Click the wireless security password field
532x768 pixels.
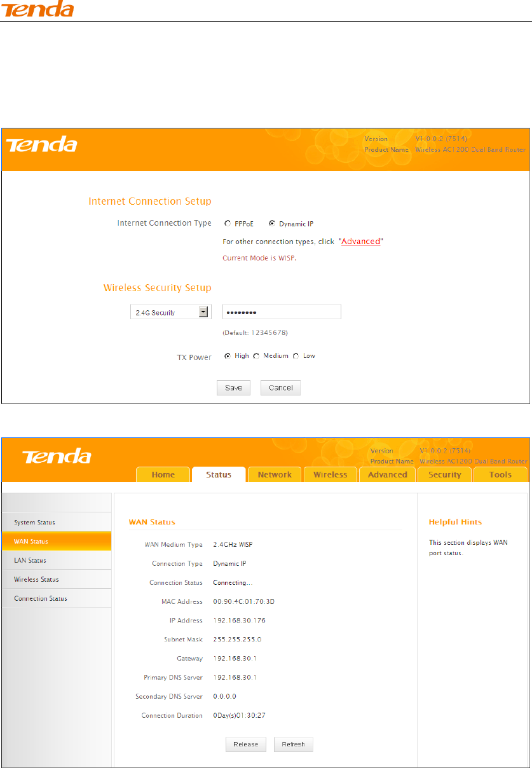pyautogui.click(x=282, y=312)
